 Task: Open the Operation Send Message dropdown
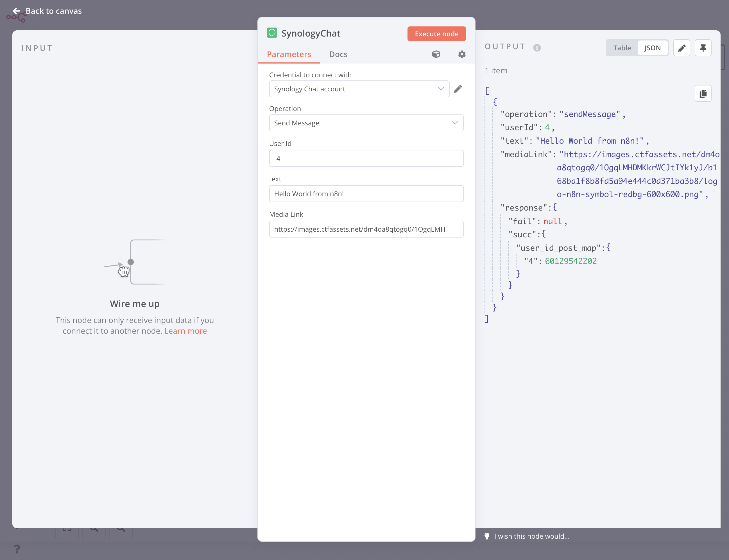pos(366,123)
